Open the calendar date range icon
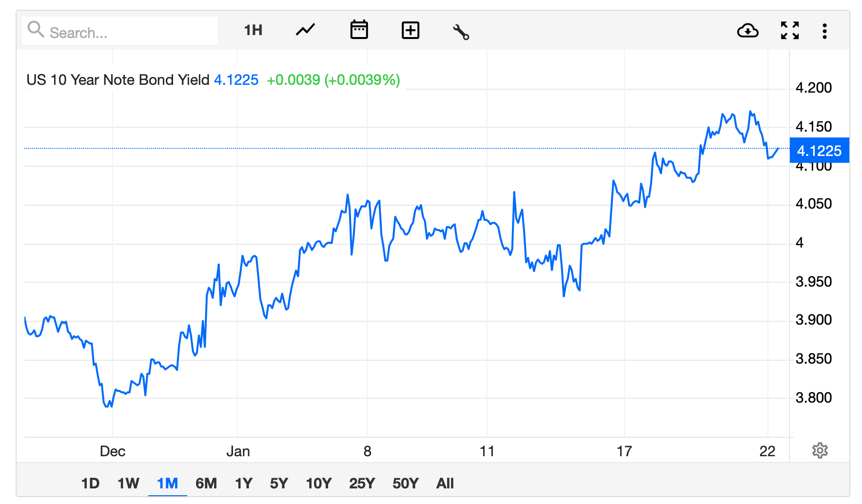Screen dimensions: 862x504 (359, 30)
